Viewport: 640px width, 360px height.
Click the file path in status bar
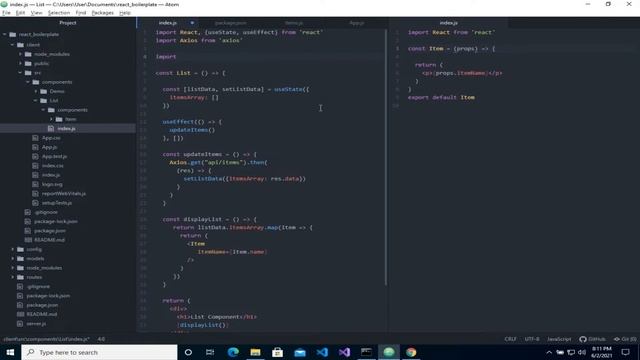pyautogui.click(x=47, y=339)
